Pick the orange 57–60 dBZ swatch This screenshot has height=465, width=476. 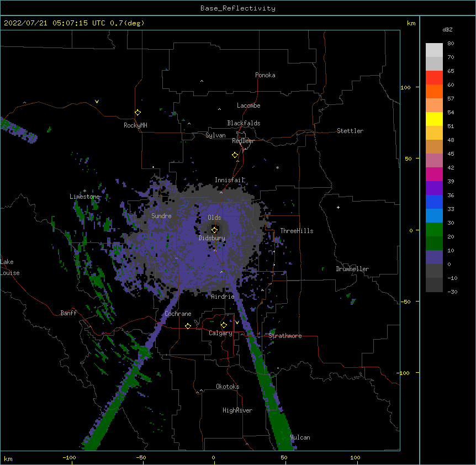434,91
